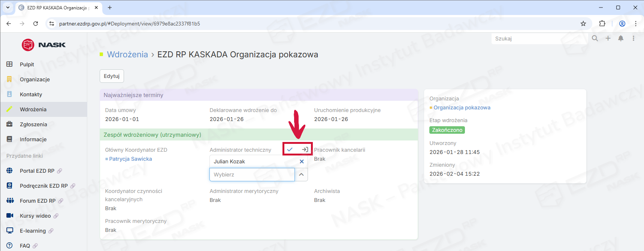Open notifications bell icon
The height and width of the screenshot is (251, 644).
click(x=621, y=38)
